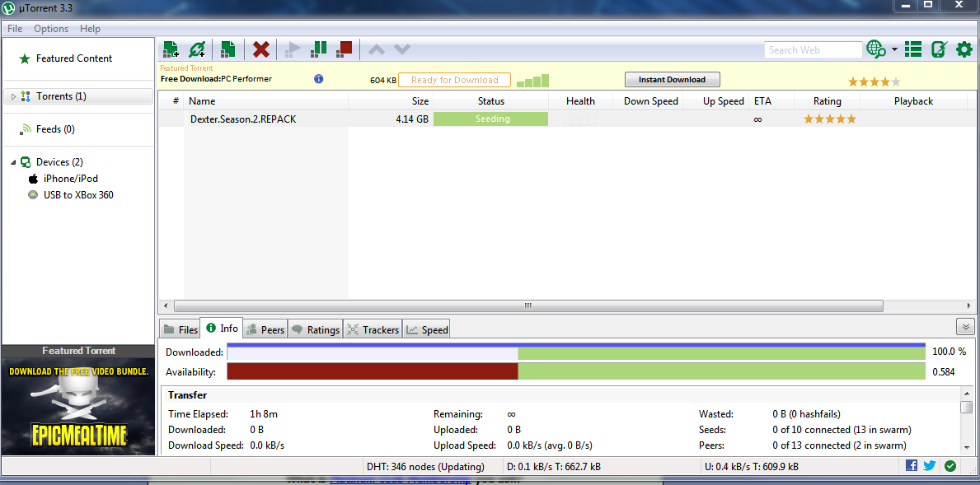Select USB to XBox 360 device

[x=78, y=195]
